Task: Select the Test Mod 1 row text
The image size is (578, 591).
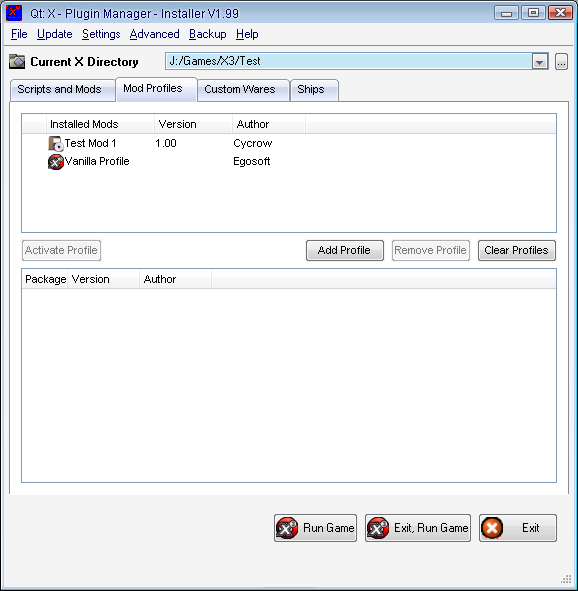Action: click(x=90, y=144)
